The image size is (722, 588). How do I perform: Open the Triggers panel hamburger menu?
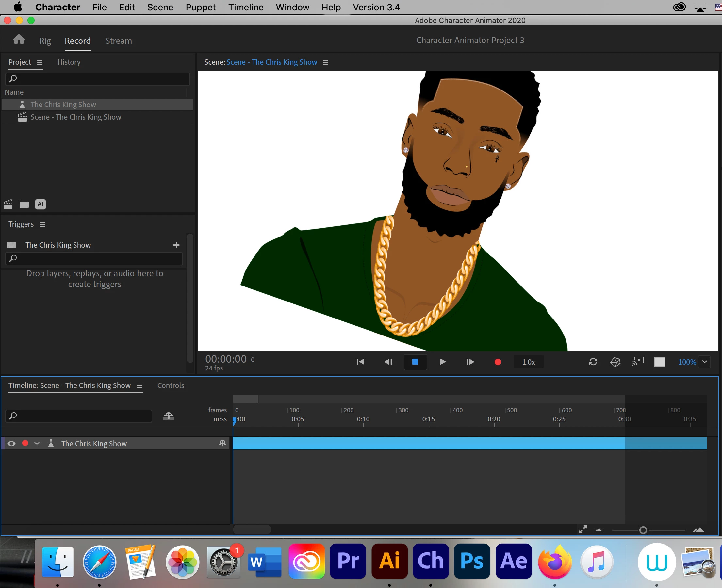[x=42, y=224]
